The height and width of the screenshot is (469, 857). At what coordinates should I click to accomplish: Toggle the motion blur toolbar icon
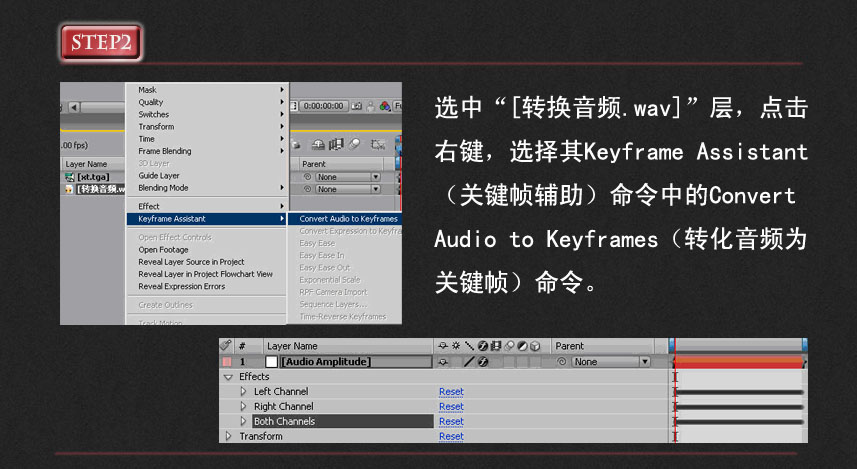coord(355,144)
